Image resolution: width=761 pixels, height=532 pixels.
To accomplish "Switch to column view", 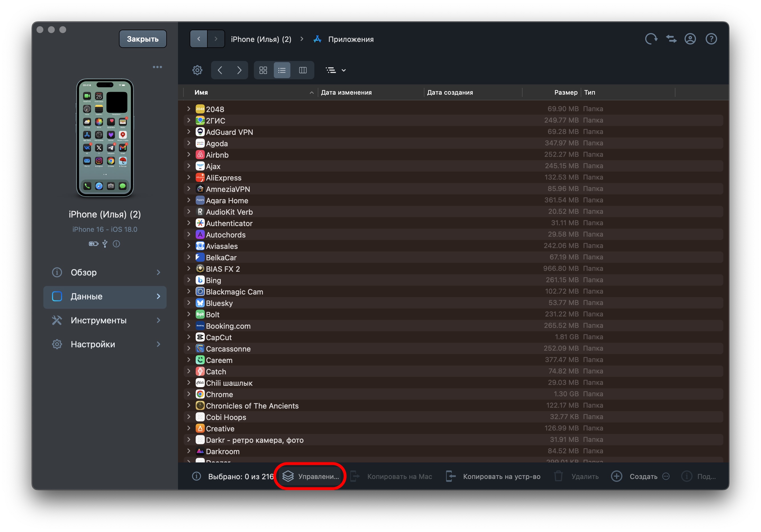I will [x=303, y=70].
